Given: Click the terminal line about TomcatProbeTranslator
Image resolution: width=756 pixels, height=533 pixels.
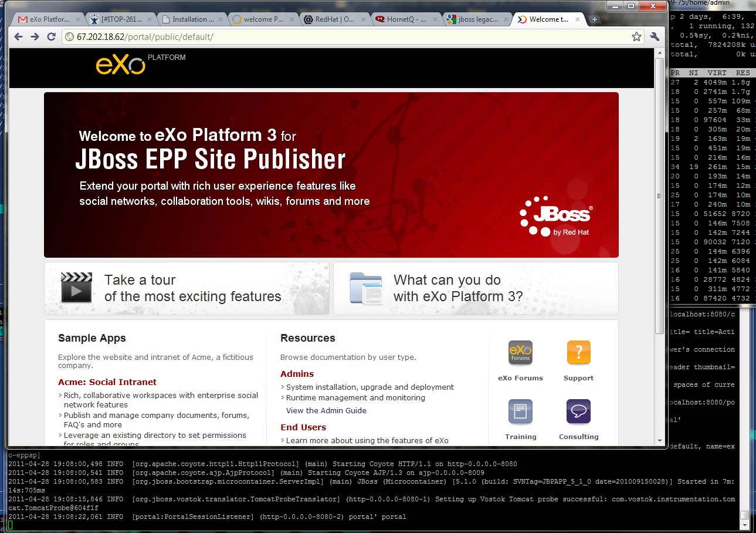Looking at the screenshot, I should 371,503.
